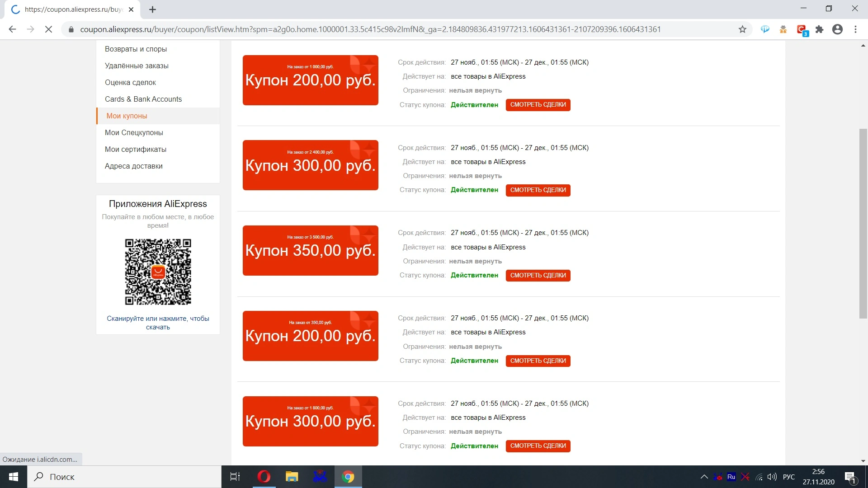The image size is (868, 488).
Task: Open Возвраты и споры
Action: [136, 49]
